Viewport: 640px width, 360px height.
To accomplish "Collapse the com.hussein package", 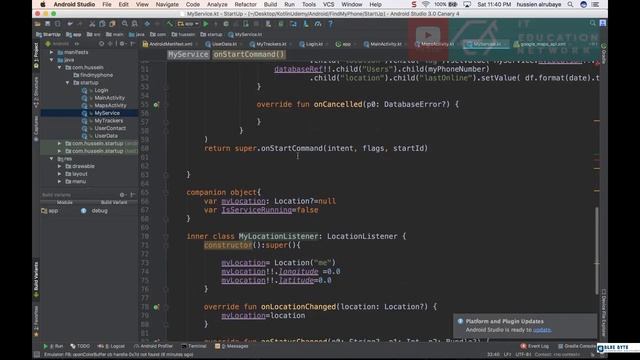I will (60, 67).
